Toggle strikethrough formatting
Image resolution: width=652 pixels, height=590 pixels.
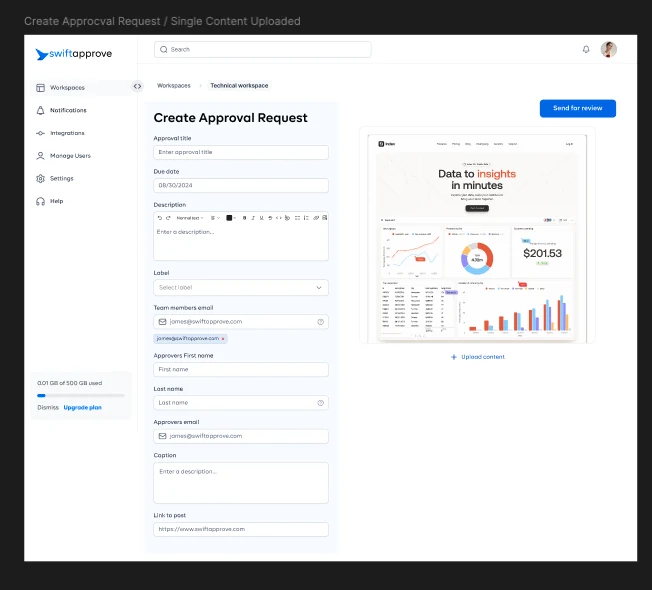270,218
